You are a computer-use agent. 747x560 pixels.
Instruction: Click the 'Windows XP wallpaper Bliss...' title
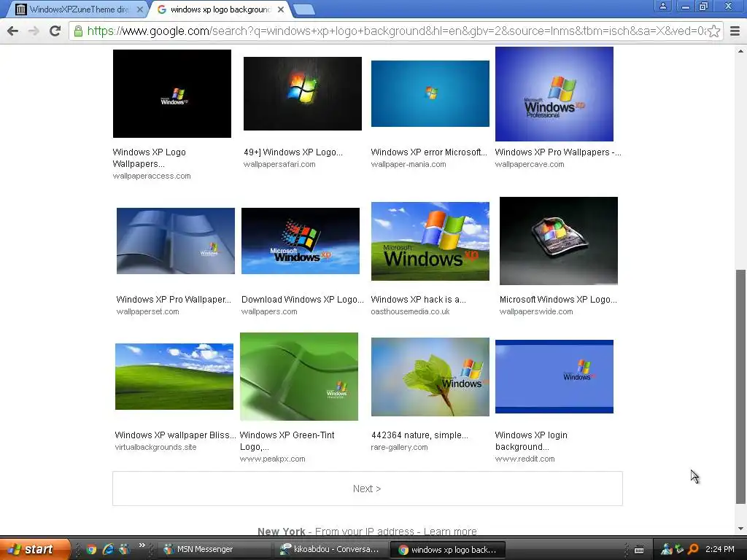[x=175, y=435]
